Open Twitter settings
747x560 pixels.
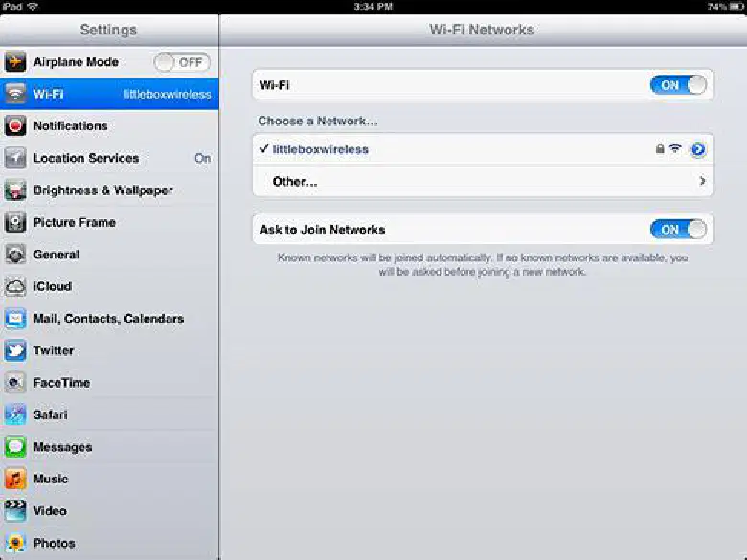[109, 350]
